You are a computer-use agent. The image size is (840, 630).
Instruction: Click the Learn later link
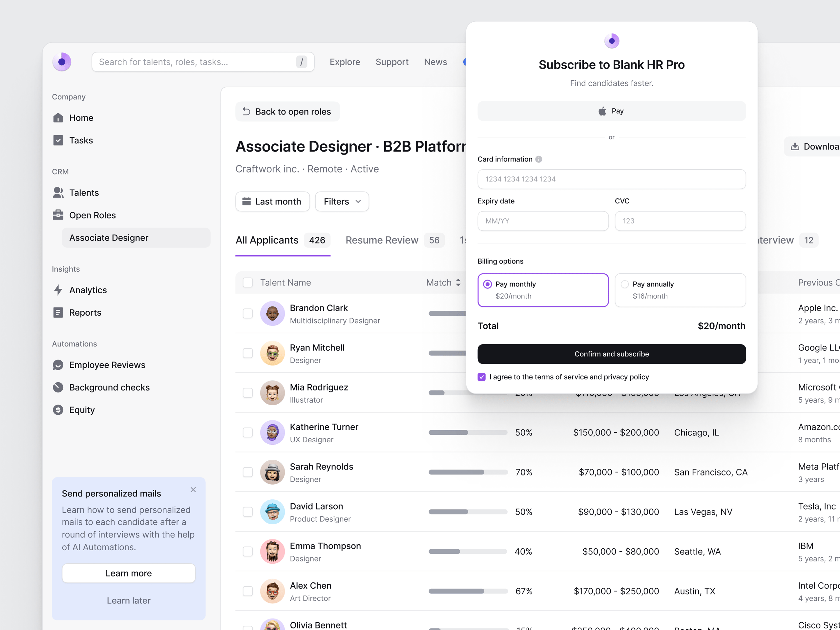click(128, 601)
